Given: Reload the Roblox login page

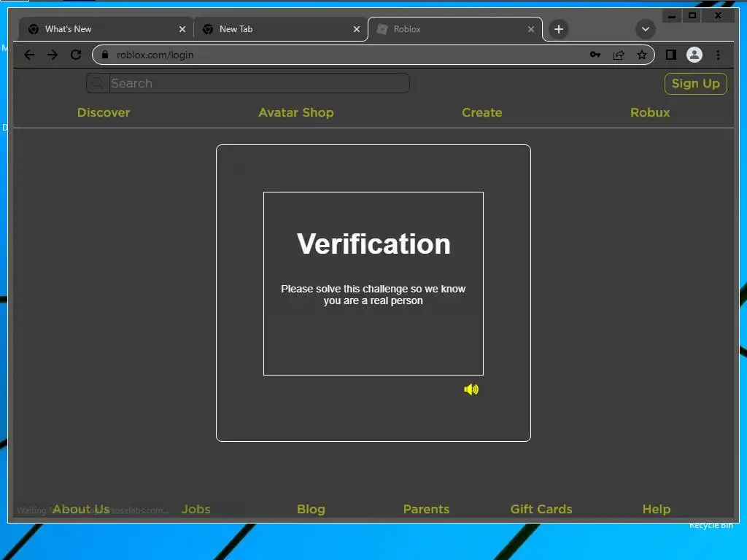Looking at the screenshot, I should (x=76, y=55).
